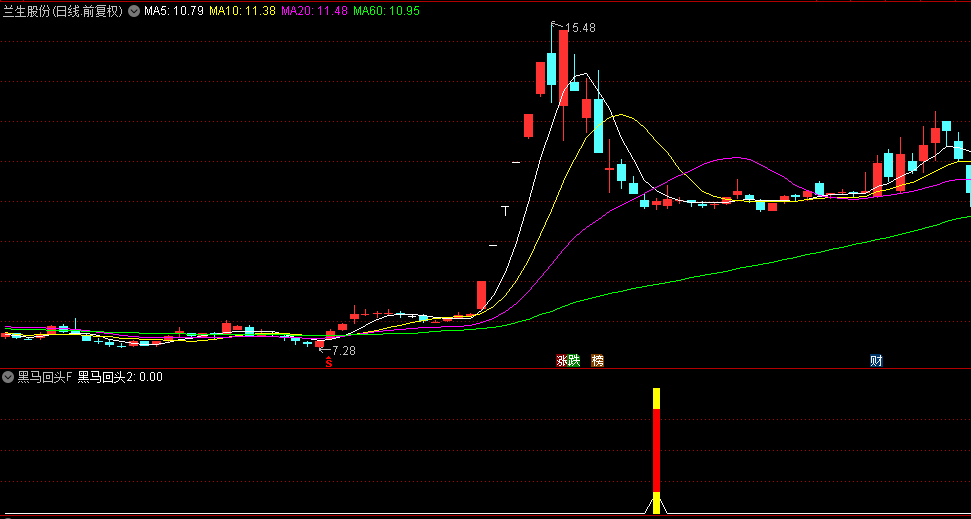The width and height of the screenshot is (971, 519).
Task: Click the red 涨 event marker icon
Action: click(562, 360)
